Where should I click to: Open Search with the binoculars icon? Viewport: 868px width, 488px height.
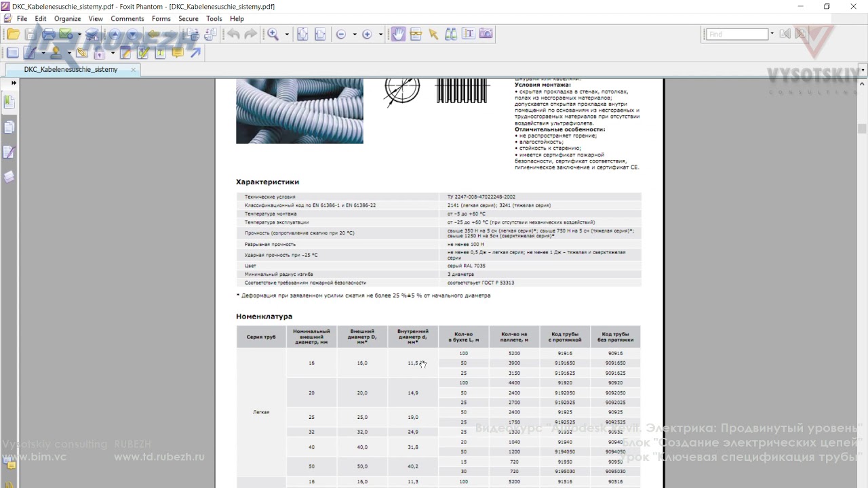coord(451,35)
